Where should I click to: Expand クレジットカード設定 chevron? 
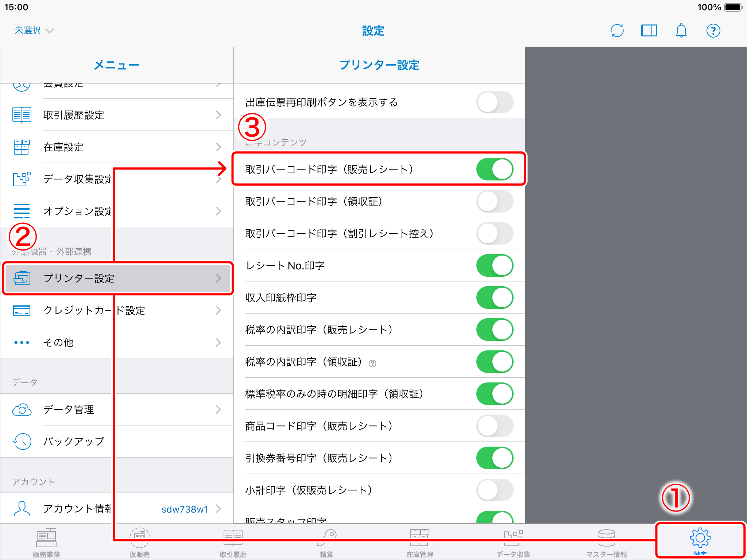pyautogui.click(x=218, y=310)
